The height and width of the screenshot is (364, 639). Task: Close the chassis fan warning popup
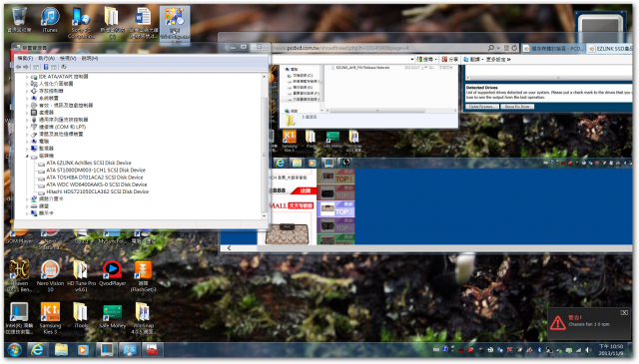(x=624, y=313)
